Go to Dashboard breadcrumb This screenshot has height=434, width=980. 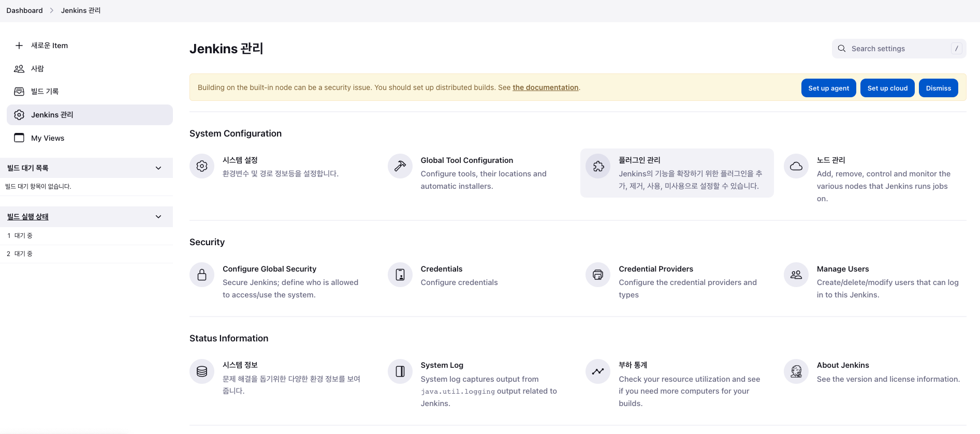[x=24, y=10]
